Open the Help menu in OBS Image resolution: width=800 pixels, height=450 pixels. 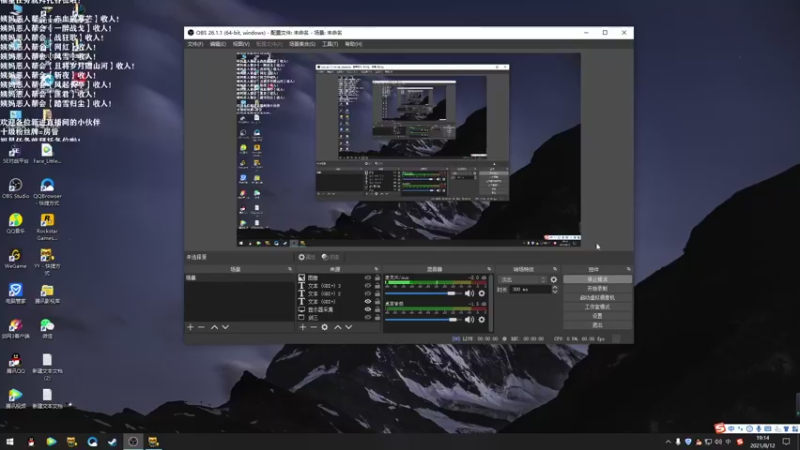click(x=353, y=44)
